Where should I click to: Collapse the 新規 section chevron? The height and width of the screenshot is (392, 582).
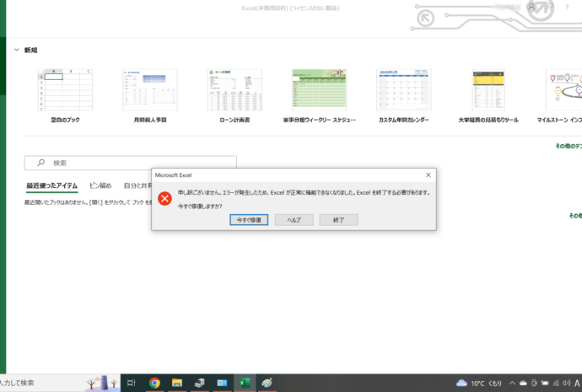[16, 51]
